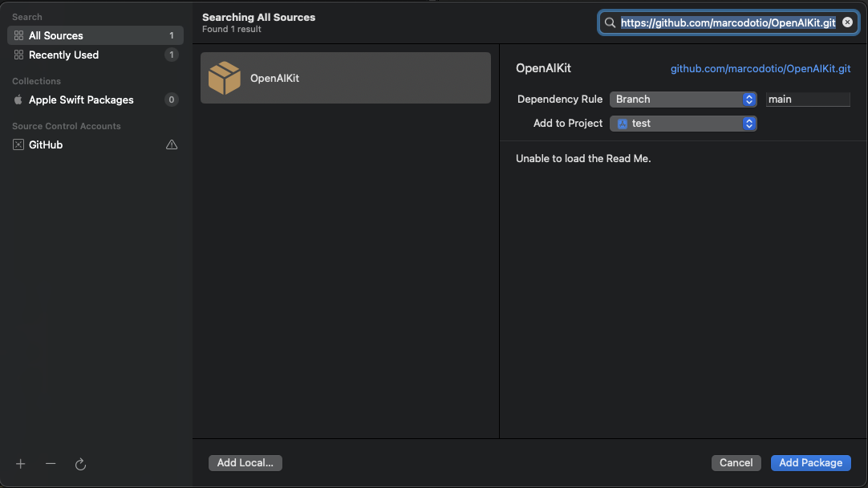
Task: Click the Apple Swift Packages count badge 0
Action: (x=172, y=100)
